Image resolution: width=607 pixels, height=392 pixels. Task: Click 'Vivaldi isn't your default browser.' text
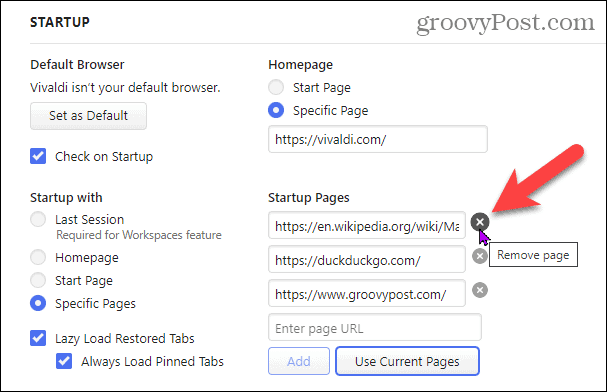pos(125,88)
